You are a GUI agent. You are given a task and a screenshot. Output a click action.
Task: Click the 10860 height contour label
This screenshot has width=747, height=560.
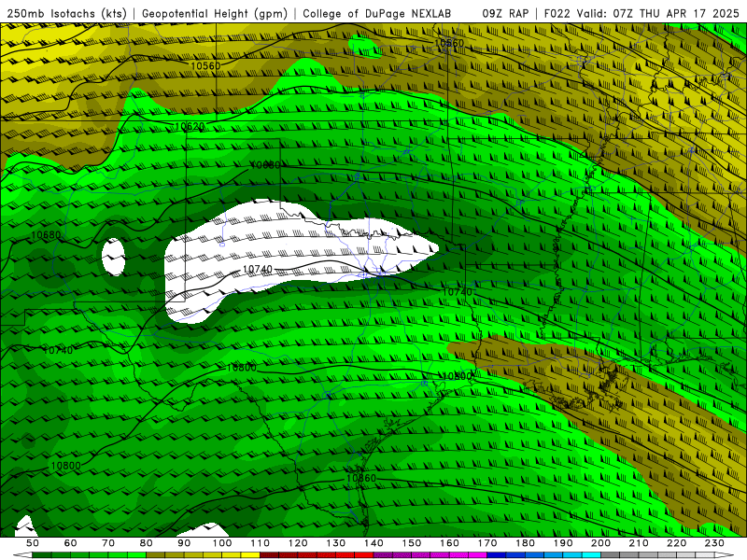click(361, 478)
